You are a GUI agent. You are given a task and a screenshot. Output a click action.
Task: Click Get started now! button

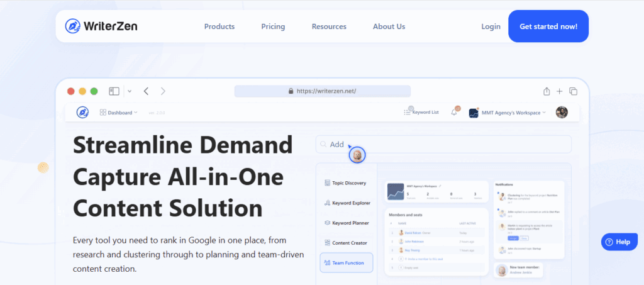(x=548, y=26)
